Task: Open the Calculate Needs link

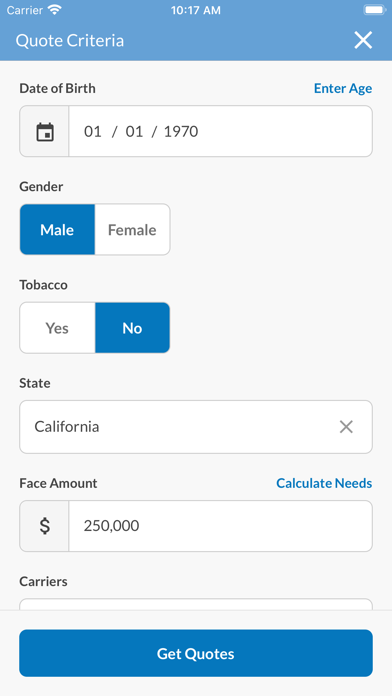Action: [x=324, y=483]
